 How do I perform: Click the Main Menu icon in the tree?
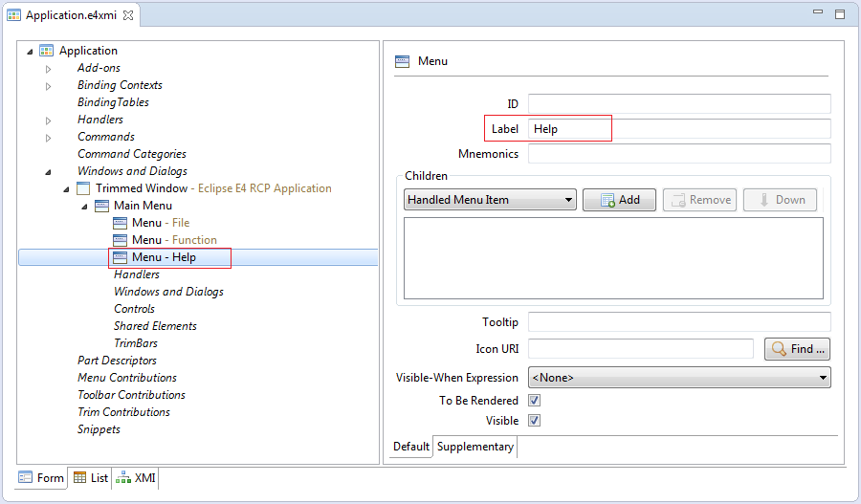(x=101, y=206)
